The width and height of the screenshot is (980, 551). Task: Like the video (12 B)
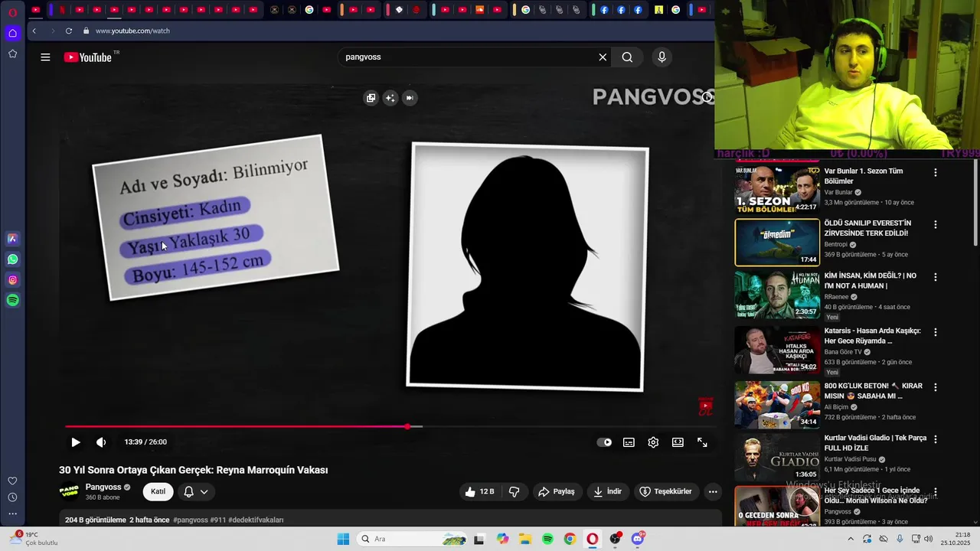coord(479,491)
